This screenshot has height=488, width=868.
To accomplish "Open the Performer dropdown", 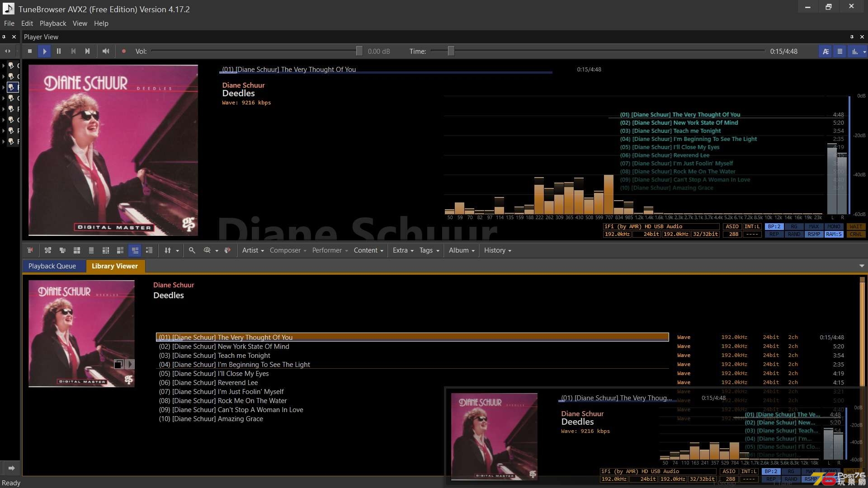I will click(x=330, y=250).
